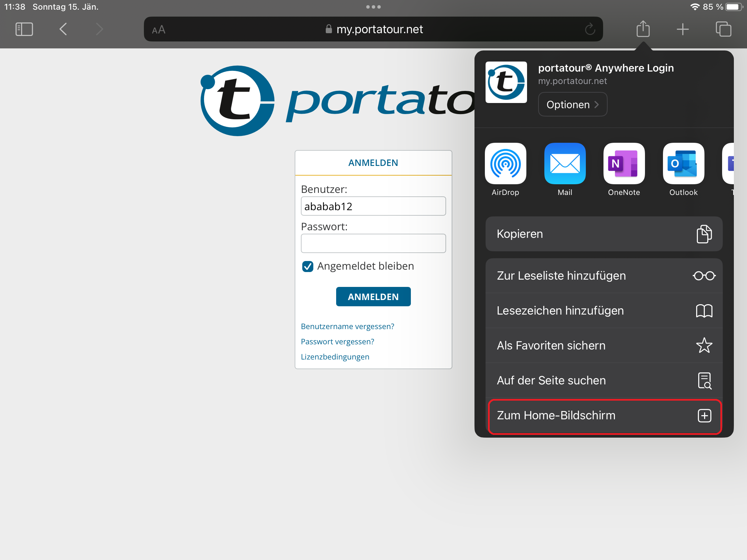The width and height of the screenshot is (747, 560).
Task: Tap the Share icon in toolbar
Action: point(643,29)
